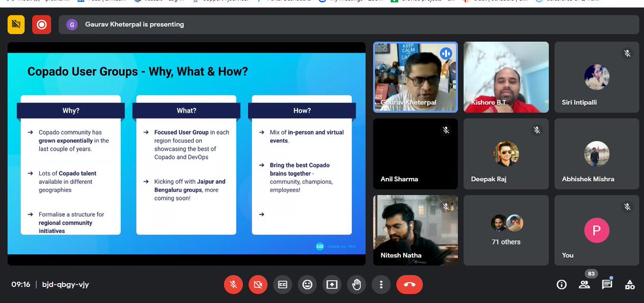Click the Present now screen share icon
Screen dimensions: 644x303
click(332, 285)
